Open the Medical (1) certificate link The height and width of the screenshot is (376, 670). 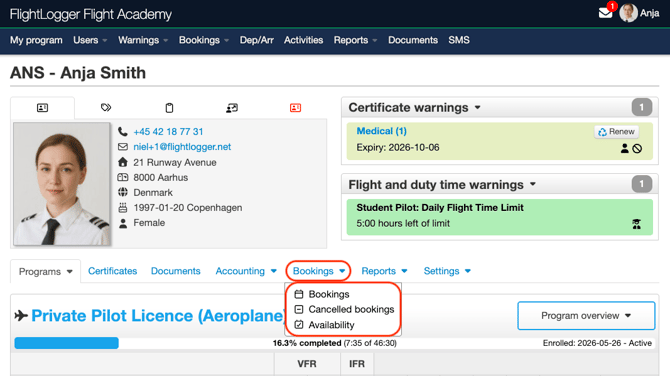point(382,131)
